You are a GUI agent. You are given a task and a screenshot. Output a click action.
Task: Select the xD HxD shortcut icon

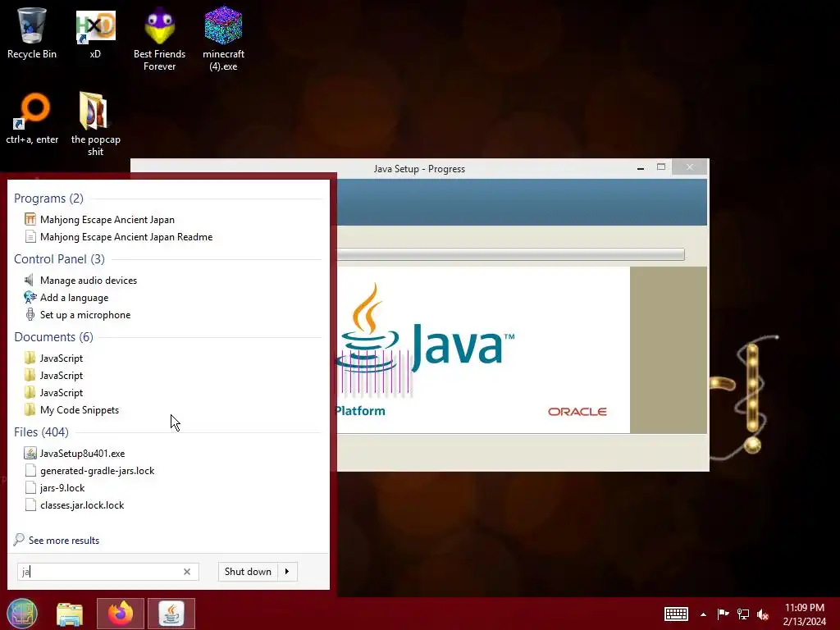pyautogui.click(x=95, y=33)
